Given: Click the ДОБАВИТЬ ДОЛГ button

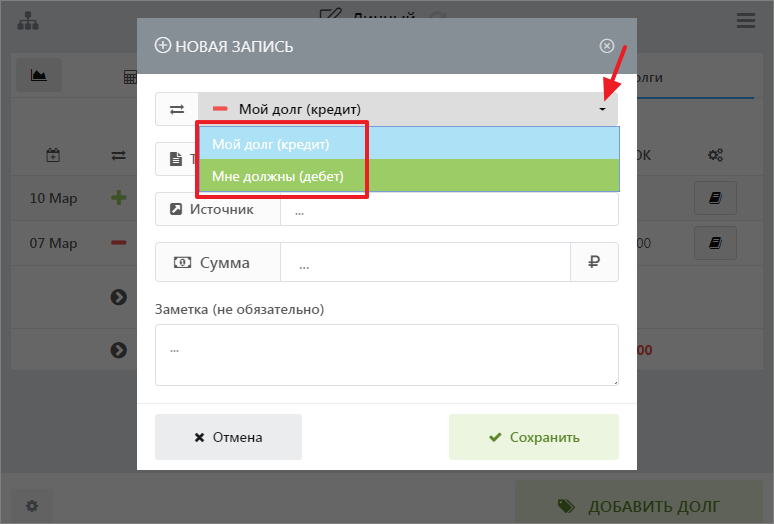Looking at the screenshot, I should tap(639, 506).
